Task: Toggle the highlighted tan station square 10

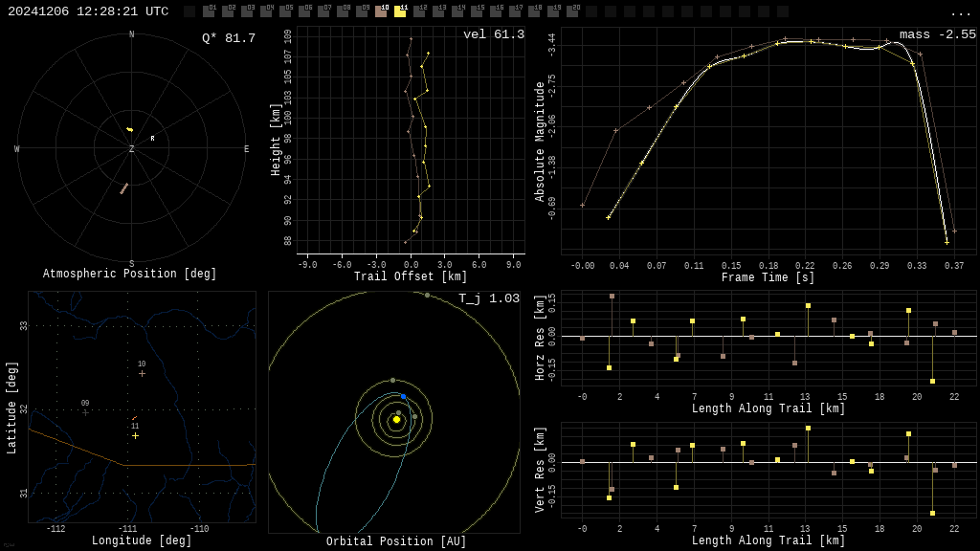Action: tap(381, 11)
